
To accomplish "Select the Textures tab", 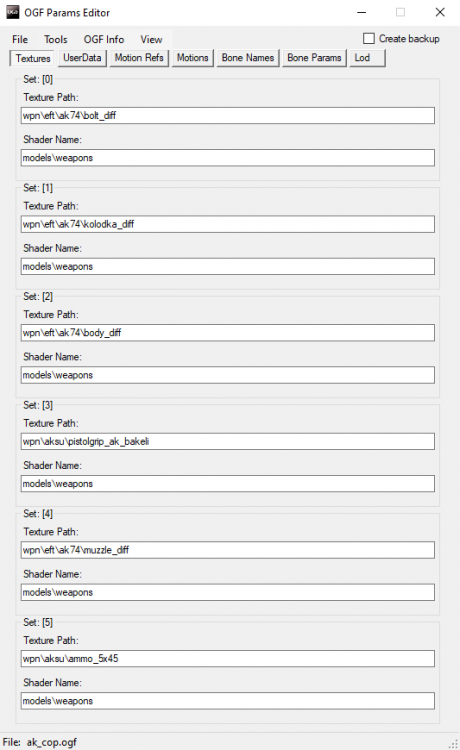I will click(x=33, y=58).
